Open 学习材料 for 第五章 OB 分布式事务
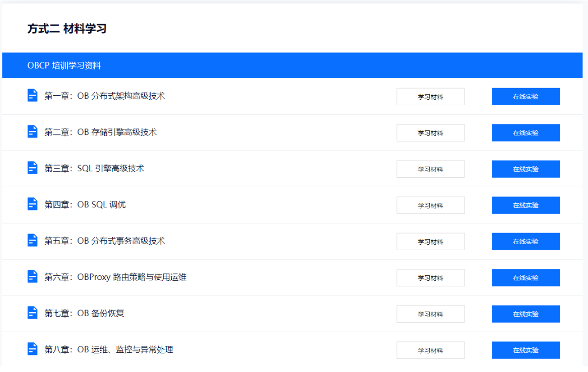Viewport: 588px width, 372px height. tap(430, 241)
